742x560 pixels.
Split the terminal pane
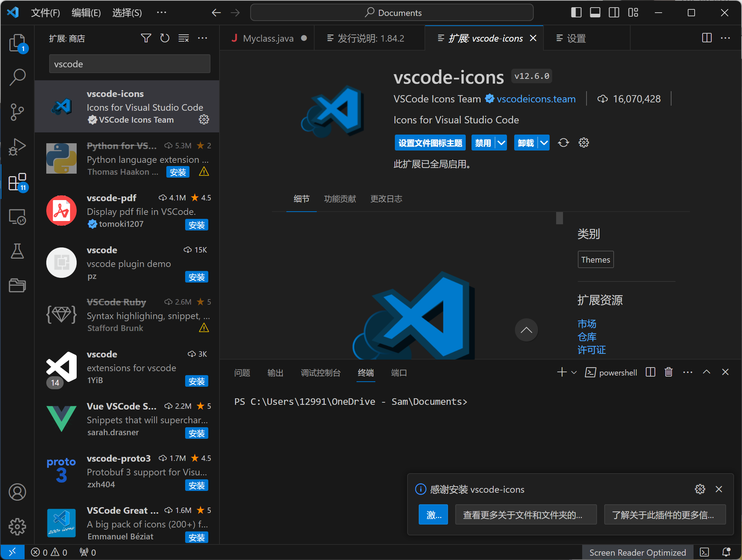tap(651, 372)
